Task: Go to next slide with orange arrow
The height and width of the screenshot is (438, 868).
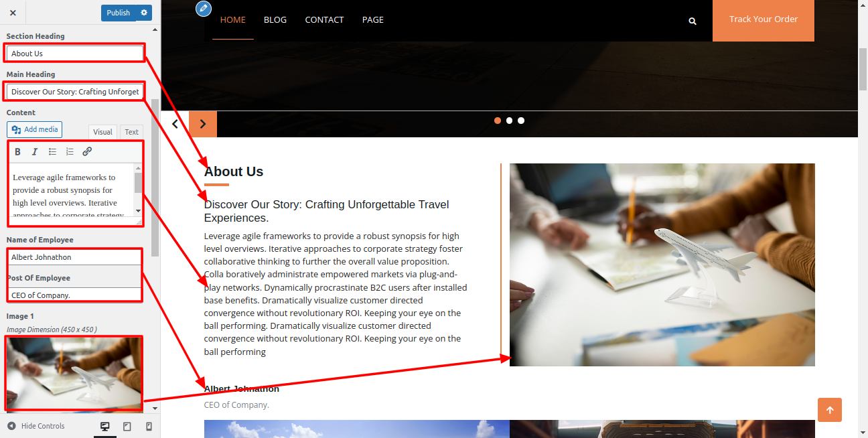Action: (203, 124)
